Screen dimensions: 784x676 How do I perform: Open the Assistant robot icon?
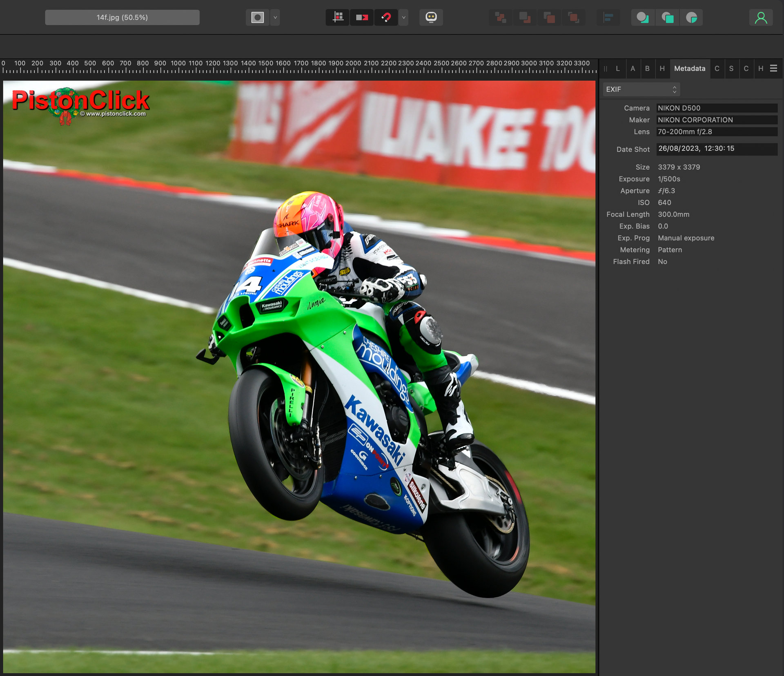tap(431, 18)
